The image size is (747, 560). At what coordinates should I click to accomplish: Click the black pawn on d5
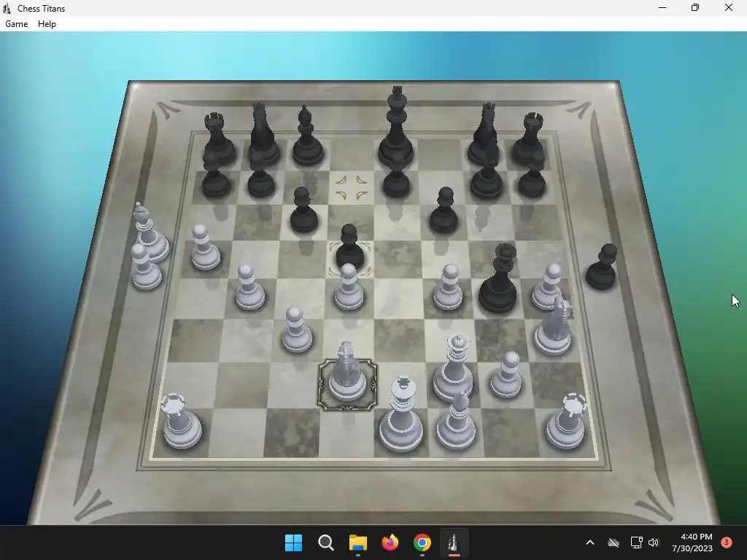coord(349,248)
